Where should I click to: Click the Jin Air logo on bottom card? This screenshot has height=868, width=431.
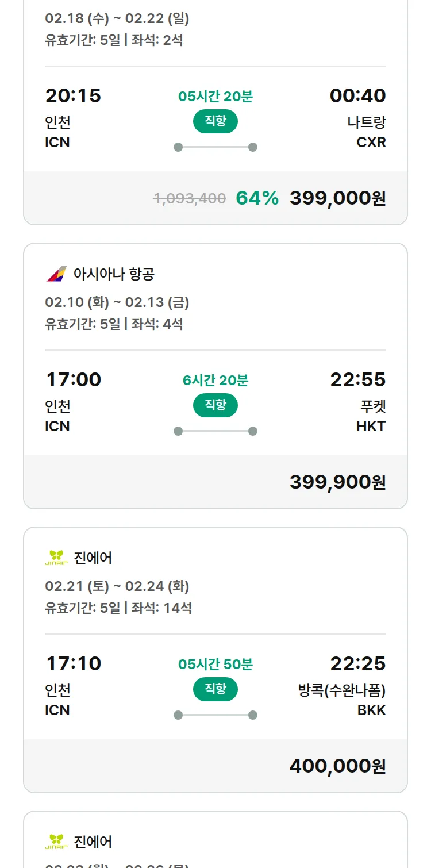(x=56, y=842)
